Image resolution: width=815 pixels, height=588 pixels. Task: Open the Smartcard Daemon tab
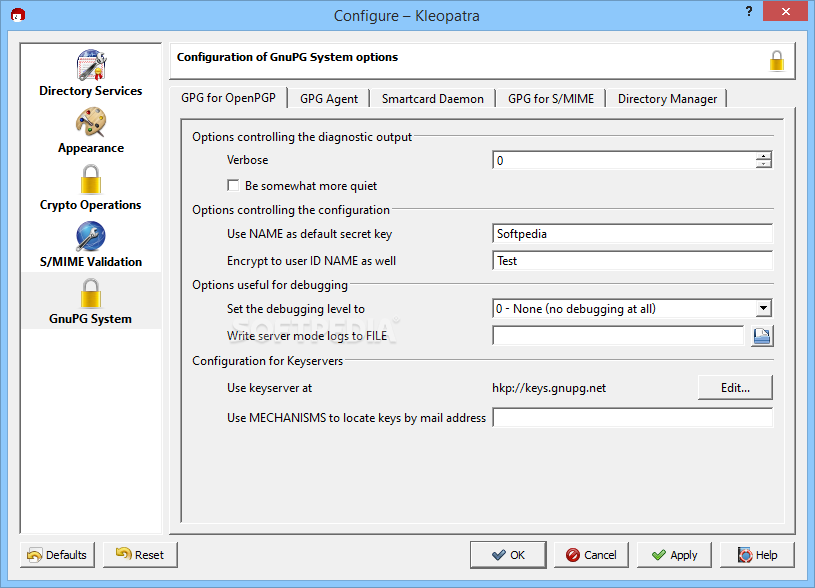pyautogui.click(x=432, y=99)
